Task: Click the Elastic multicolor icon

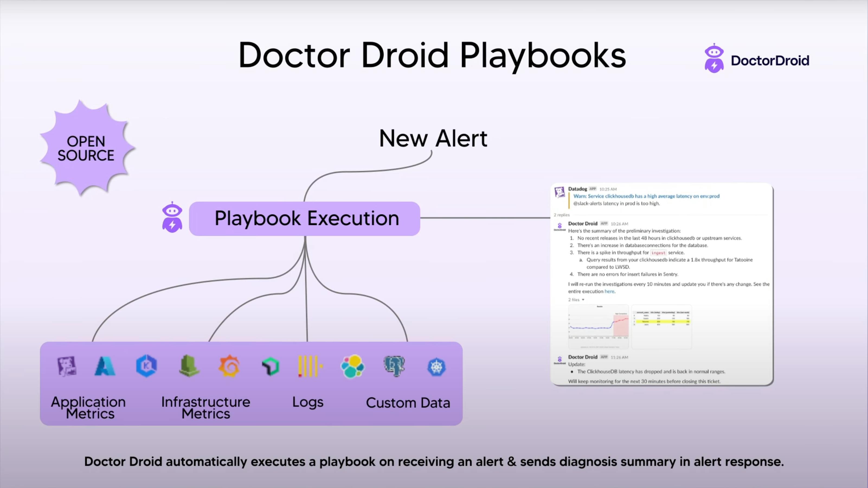Action: coord(352,366)
